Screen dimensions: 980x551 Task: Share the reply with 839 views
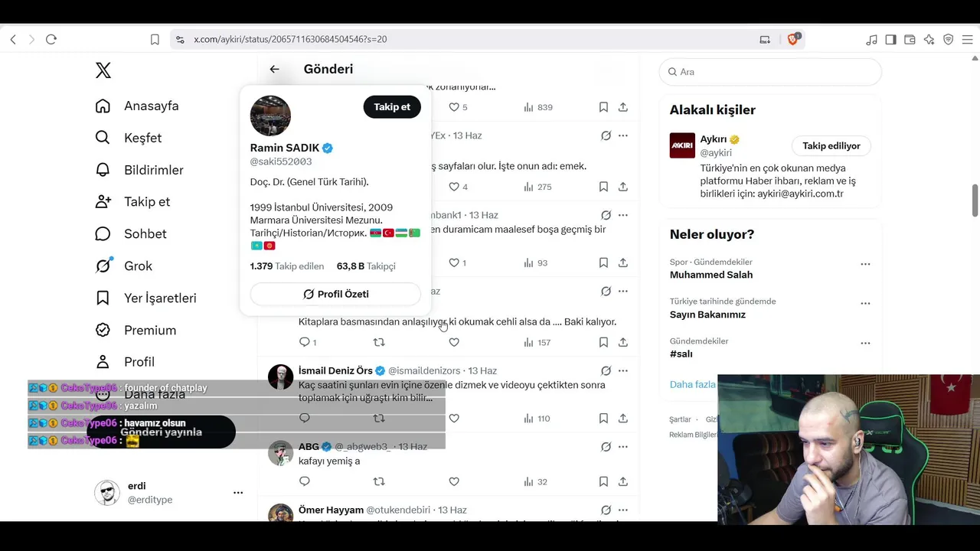click(623, 107)
